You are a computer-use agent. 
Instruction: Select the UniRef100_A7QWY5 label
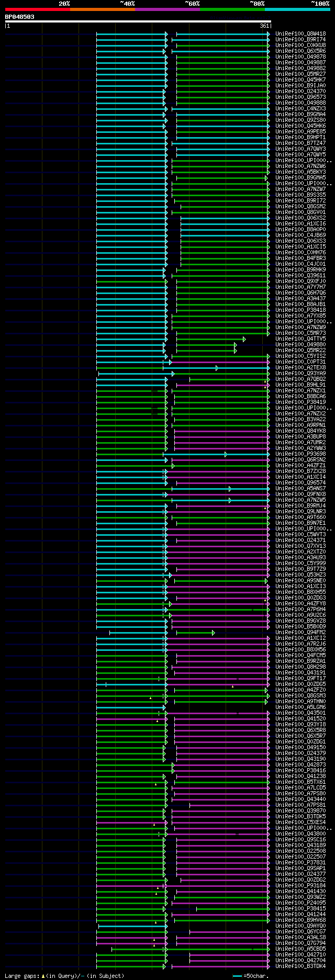click(300, 155)
